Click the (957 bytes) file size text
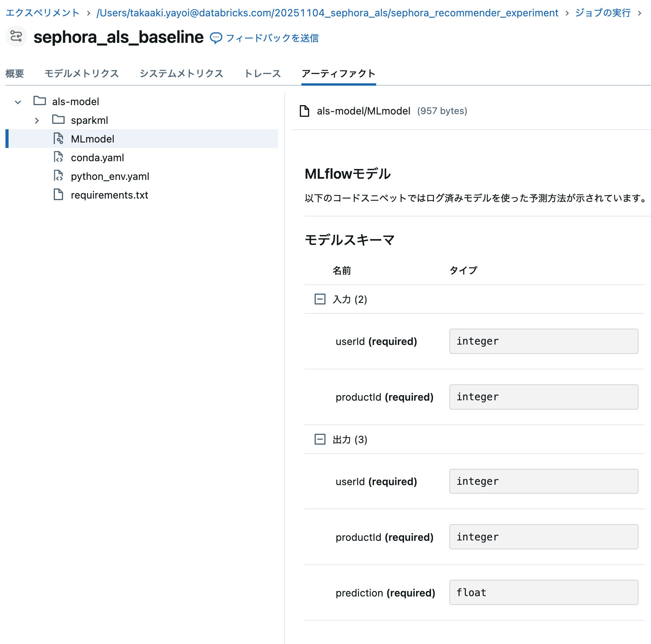Viewport: 651px width, 644px height. click(x=442, y=111)
